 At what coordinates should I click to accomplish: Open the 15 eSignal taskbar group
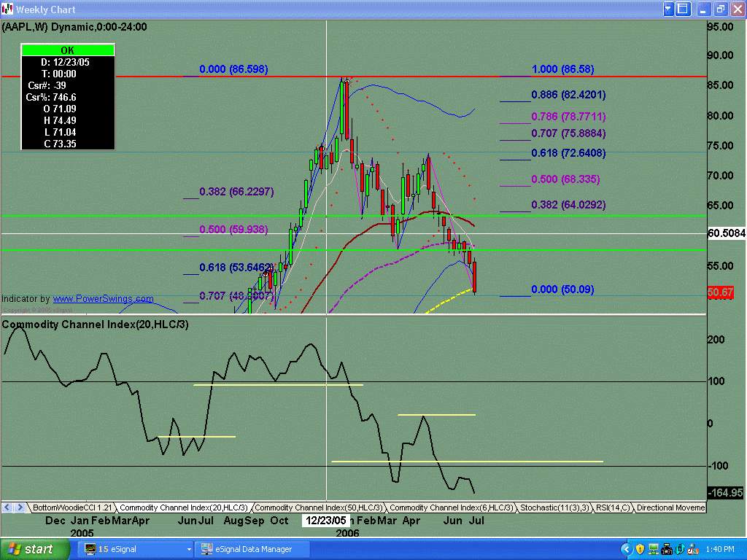(x=135, y=549)
